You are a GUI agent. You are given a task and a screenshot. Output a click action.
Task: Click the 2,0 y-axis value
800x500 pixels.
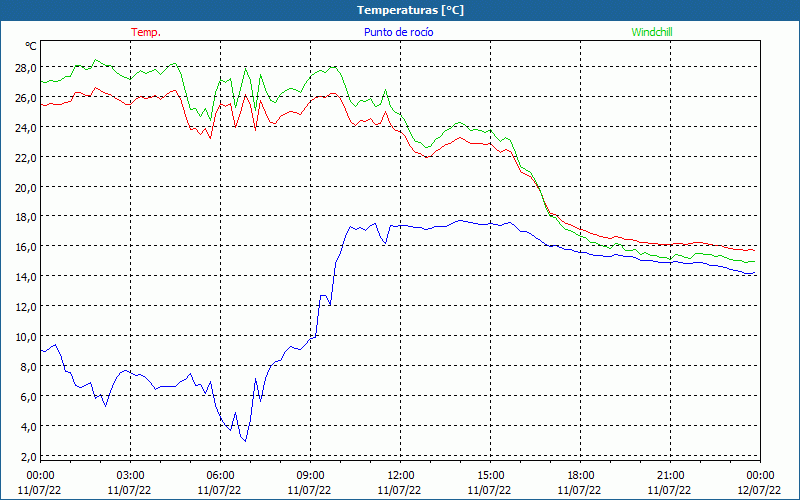pos(28,457)
